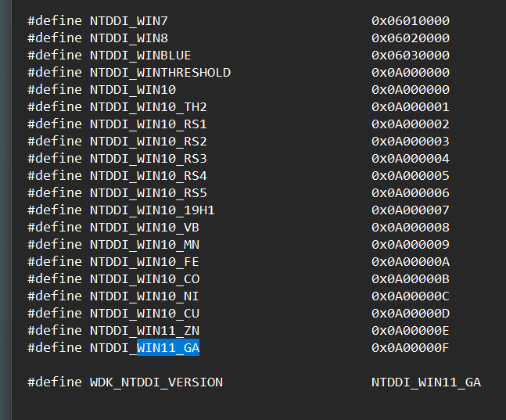Click the NTDDI_WINTHRESHOLD macro name
506x420 pixels.
(160, 73)
